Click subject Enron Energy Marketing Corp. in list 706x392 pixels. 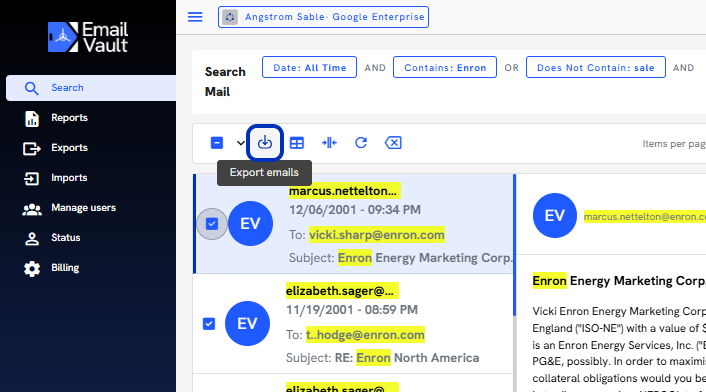point(425,258)
